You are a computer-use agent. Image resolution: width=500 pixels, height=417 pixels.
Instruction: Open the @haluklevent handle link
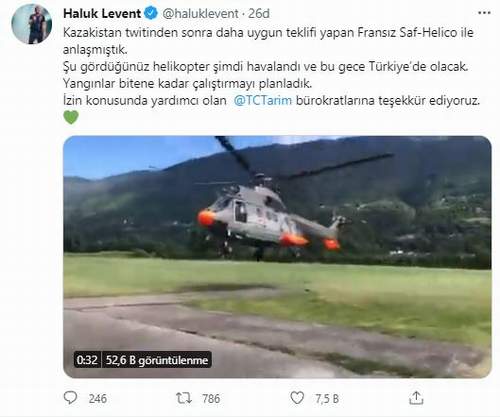click(x=200, y=13)
